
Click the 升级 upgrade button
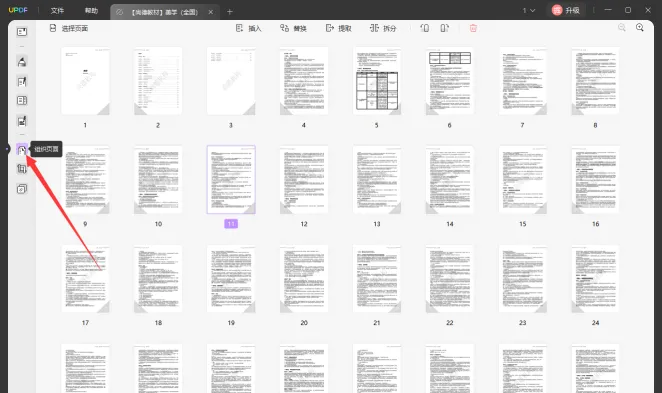(566, 10)
